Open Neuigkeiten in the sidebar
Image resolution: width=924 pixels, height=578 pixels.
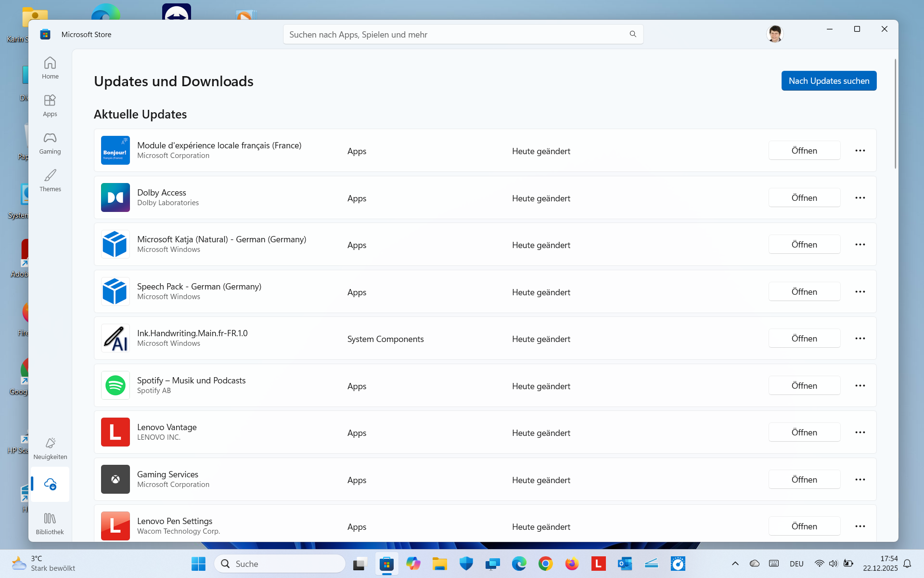pyautogui.click(x=50, y=448)
